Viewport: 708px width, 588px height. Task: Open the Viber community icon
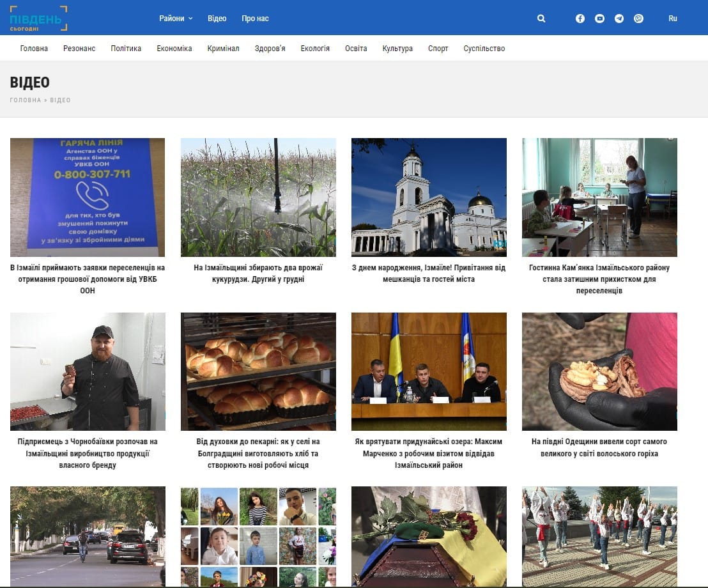tap(638, 19)
